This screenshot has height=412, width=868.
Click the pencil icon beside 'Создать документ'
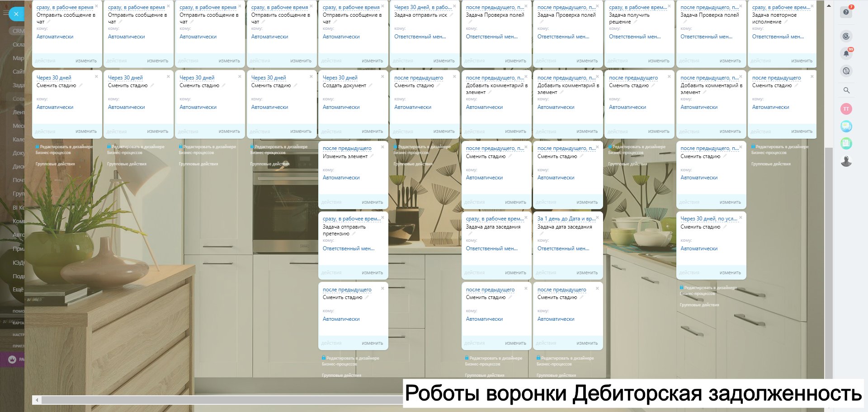(370, 85)
